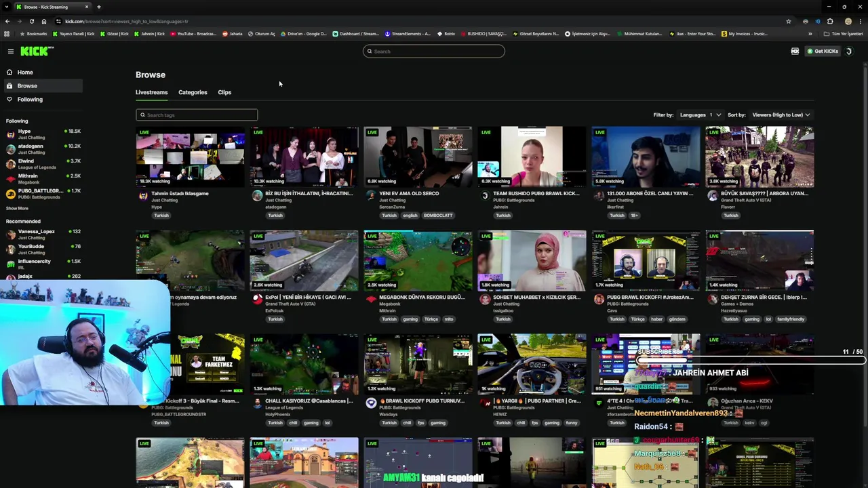Screen dimensions: 868x488
Task: Open the Languages filter dropdown
Action: [701, 115]
